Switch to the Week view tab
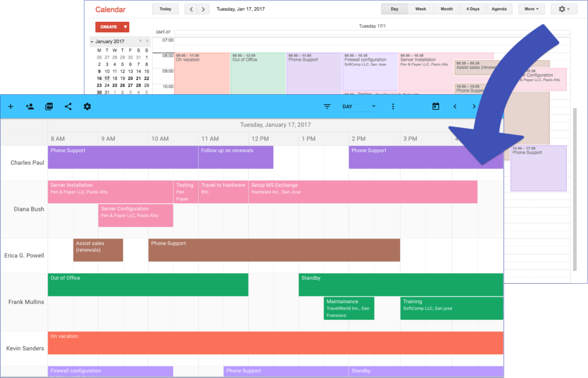The image size is (588, 378). click(420, 9)
